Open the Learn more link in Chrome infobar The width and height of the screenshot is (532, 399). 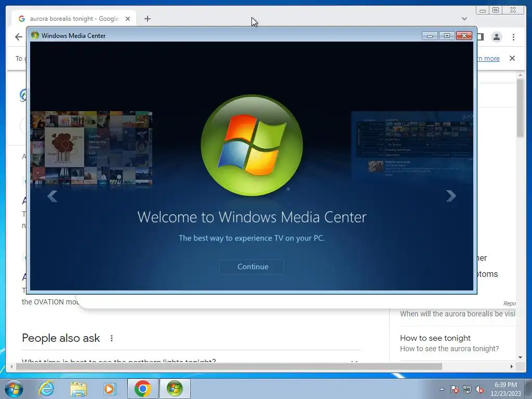click(x=488, y=58)
